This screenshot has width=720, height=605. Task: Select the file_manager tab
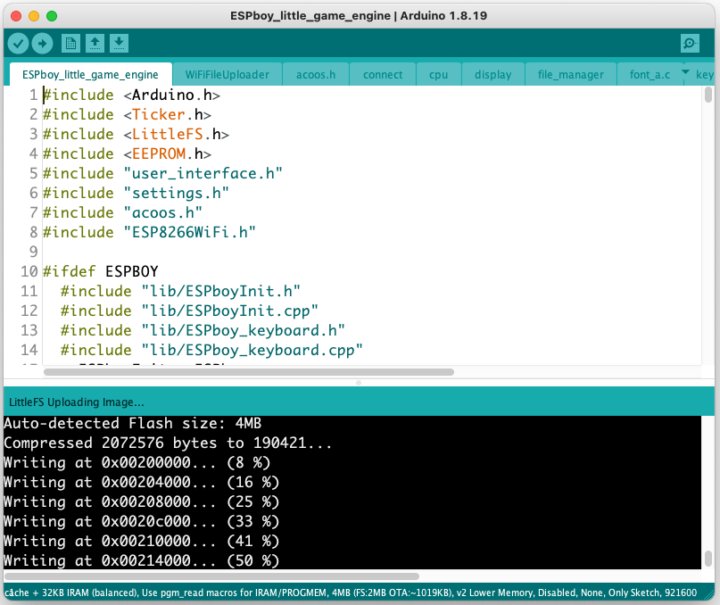[x=571, y=75]
